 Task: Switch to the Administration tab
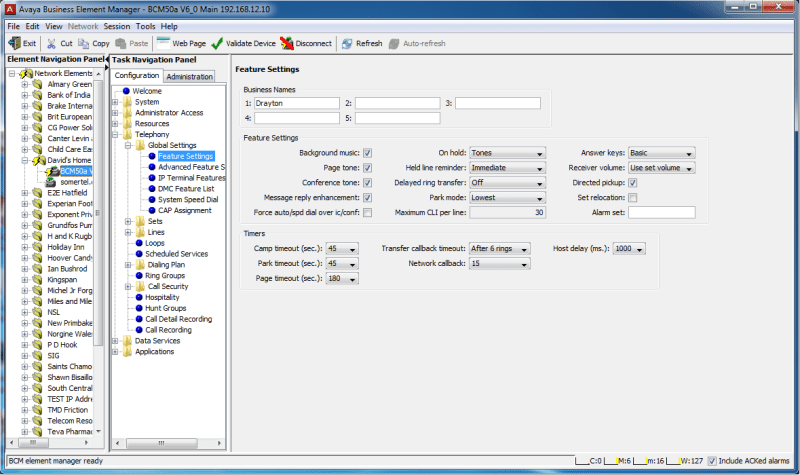click(x=189, y=77)
